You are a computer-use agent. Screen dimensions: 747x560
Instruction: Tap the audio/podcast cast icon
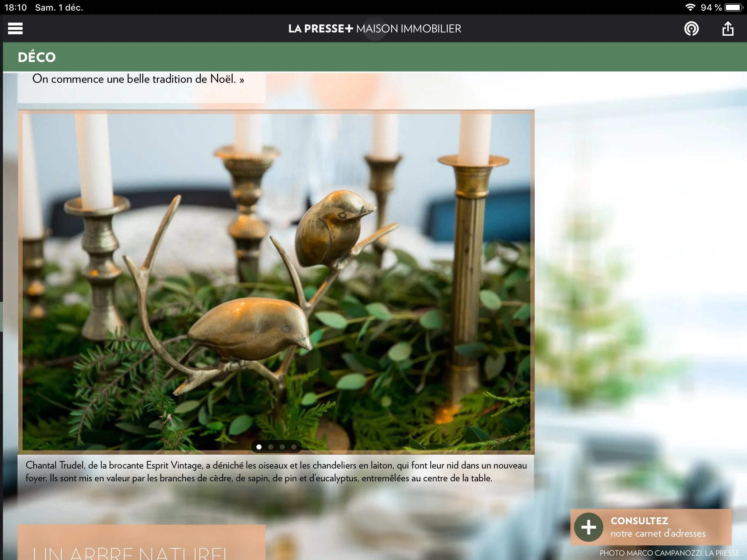[691, 28]
